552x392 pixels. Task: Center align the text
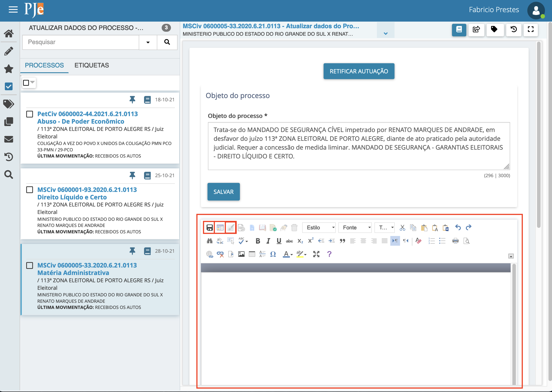pos(363,241)
